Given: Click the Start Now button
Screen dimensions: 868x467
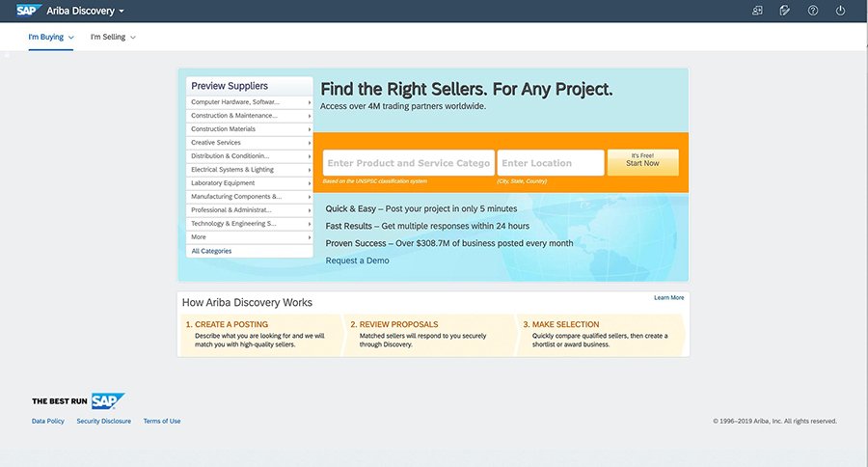Looking at the screenshot, I should click(642, 162).
